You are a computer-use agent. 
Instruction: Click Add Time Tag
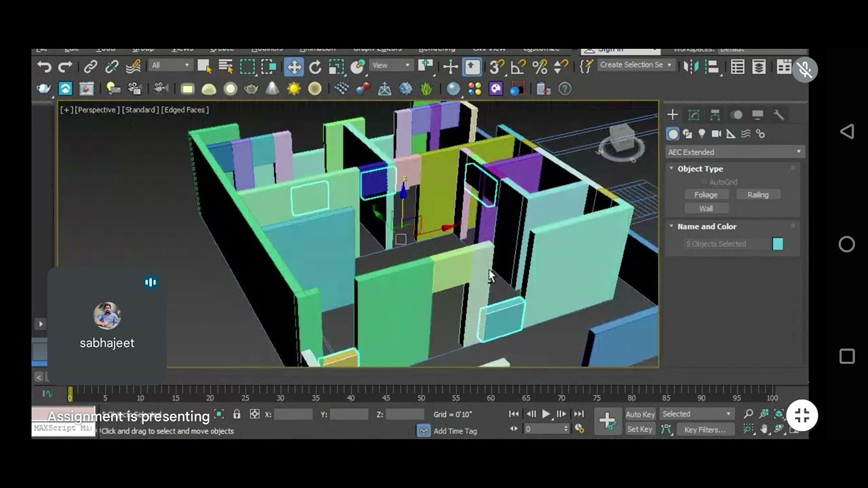click(455, 431)
